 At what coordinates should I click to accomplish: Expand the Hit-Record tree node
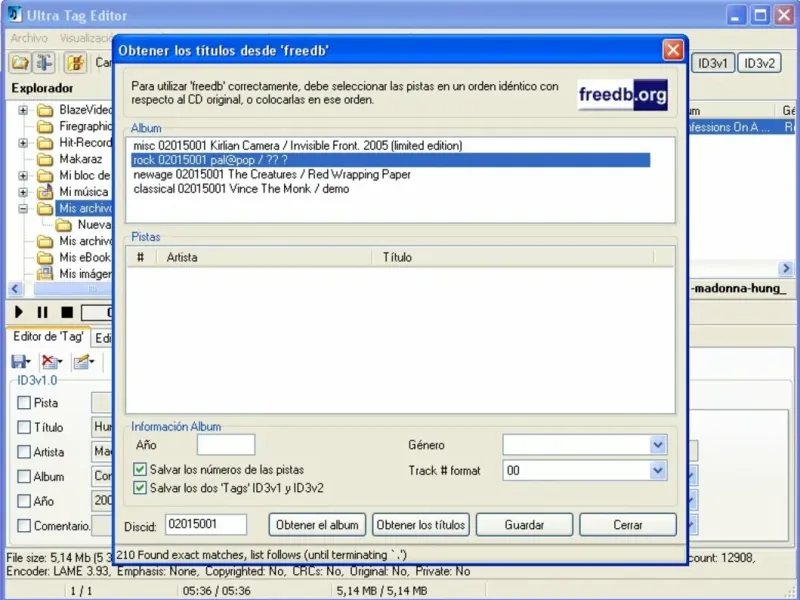[x=23, y=143]
